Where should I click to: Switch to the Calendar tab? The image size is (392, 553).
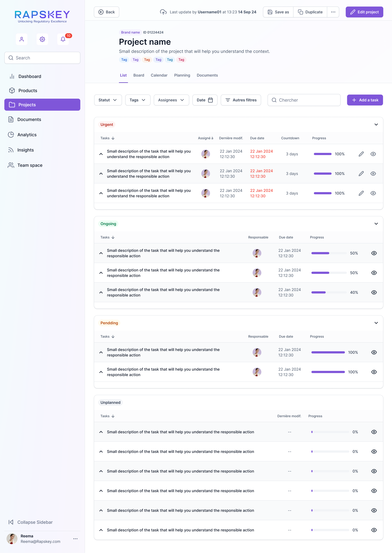[x=159, y=75]
